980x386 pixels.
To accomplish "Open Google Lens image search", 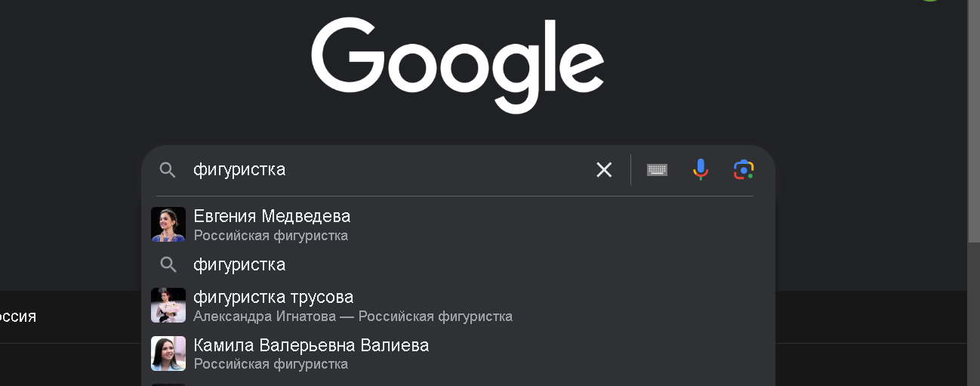I will [x=744, y=170].
